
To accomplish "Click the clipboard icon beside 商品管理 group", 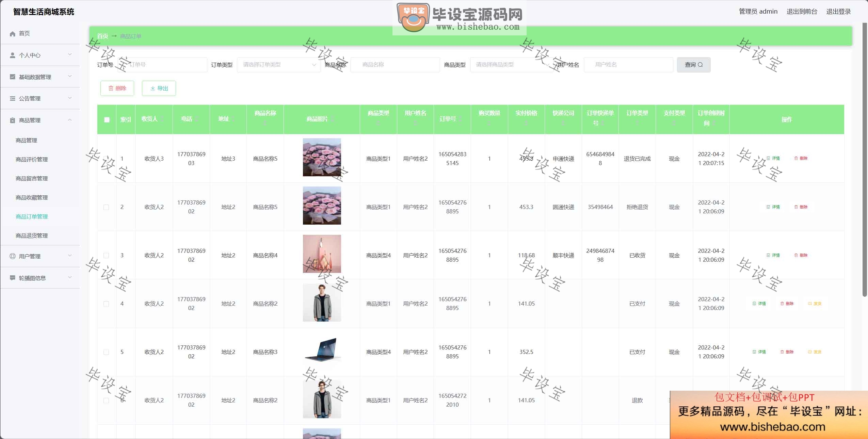I will click(x=13, y=120).
